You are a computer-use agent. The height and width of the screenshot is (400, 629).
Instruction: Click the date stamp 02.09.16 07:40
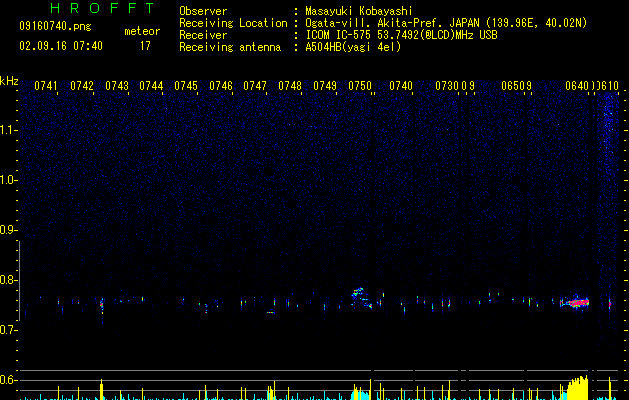point(61,46)
